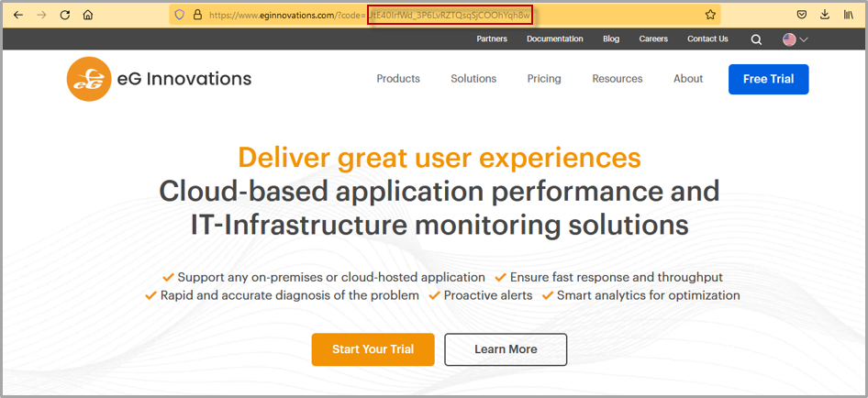
Task: Open the Careers link
Action: coord(653,39)
